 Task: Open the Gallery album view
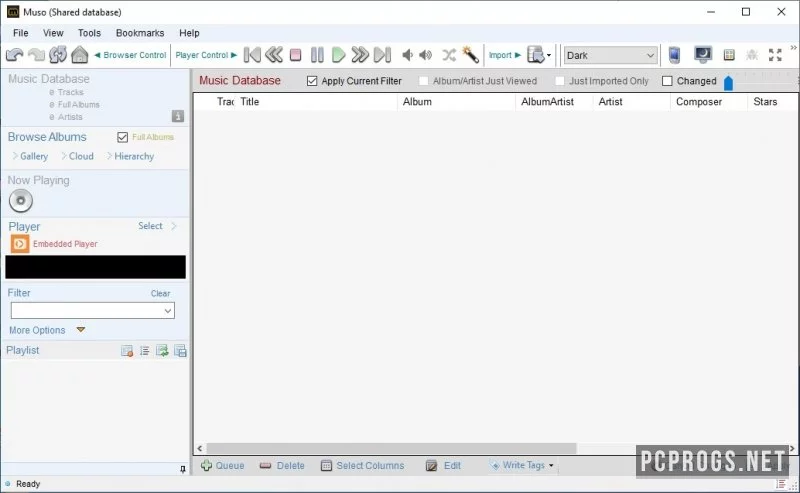pyautogui.click(x=34, y=156)
